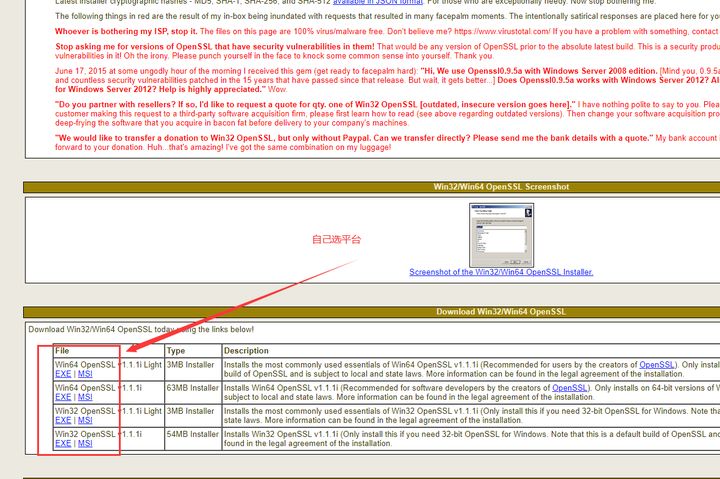Download MSI for Win64 OpenSSL v1.1.1i 63MB

click(x=85, y=397)
